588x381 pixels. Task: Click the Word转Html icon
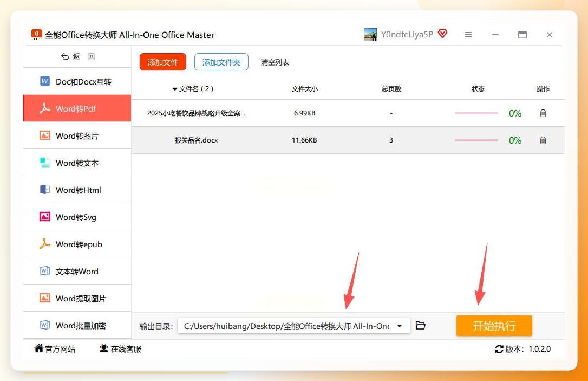pos(44,190)
